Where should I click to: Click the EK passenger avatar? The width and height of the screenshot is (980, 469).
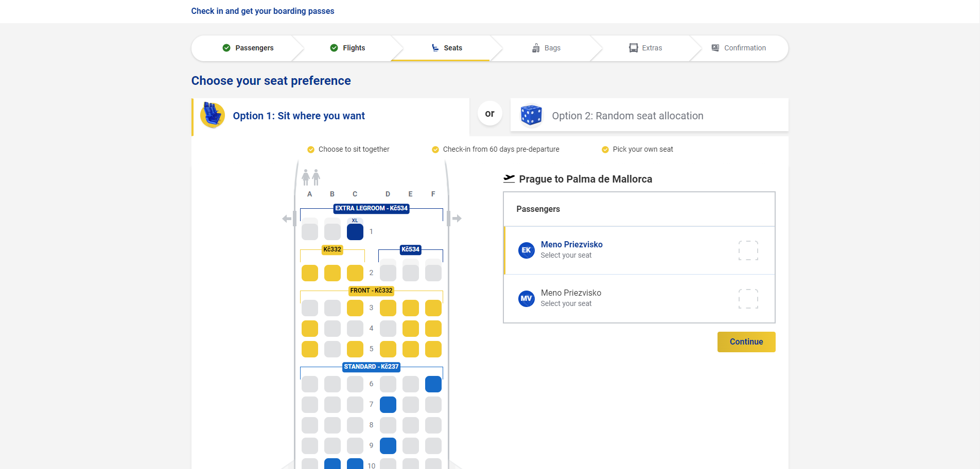(526, 250)
